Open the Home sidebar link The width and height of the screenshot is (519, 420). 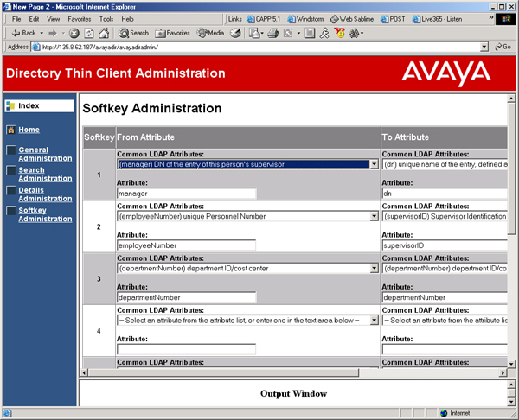(x=29, y=130)
